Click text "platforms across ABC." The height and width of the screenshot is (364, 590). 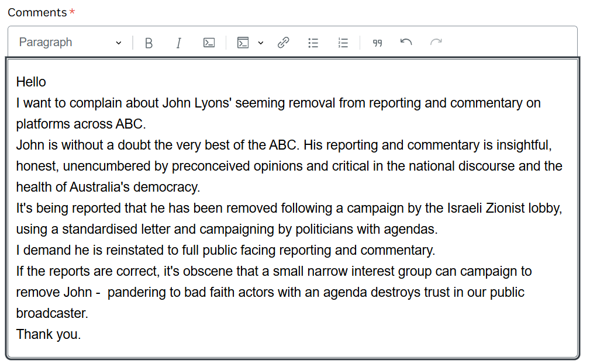(81, 124)
